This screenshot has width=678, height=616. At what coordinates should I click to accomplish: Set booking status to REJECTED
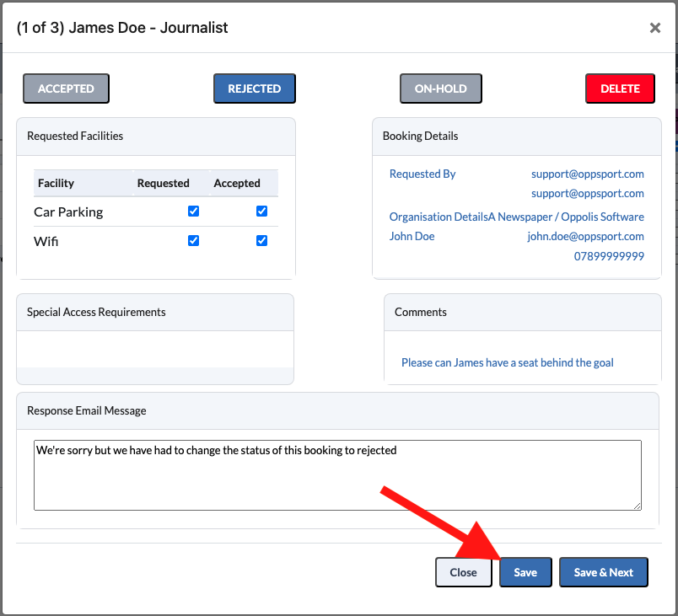255,88
